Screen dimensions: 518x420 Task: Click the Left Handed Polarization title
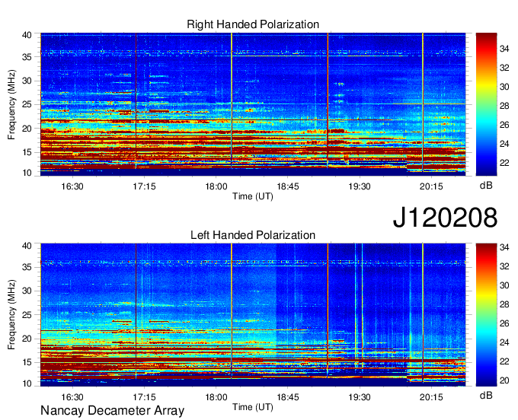point(253,235)
